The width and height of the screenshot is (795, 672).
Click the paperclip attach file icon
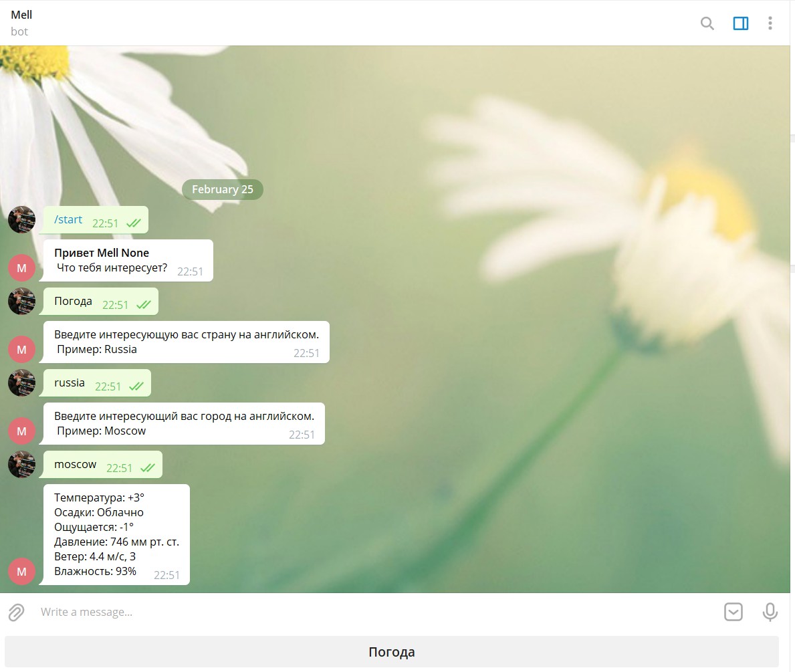(x=16, y=612)
